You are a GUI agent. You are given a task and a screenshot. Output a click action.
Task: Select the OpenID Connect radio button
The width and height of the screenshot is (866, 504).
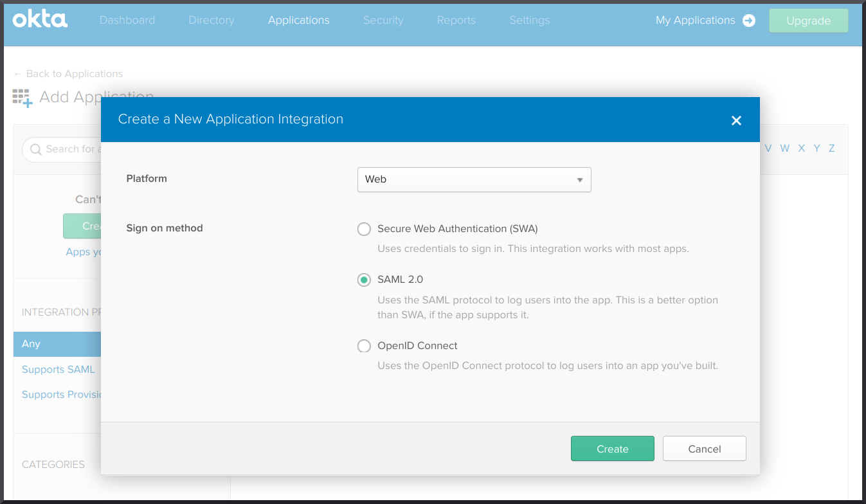[364, 346]
